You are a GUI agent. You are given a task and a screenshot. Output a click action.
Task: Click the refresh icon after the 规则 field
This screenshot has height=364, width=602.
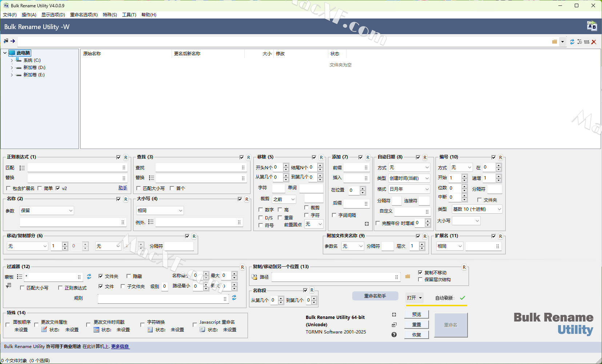(x=234, y=298)
